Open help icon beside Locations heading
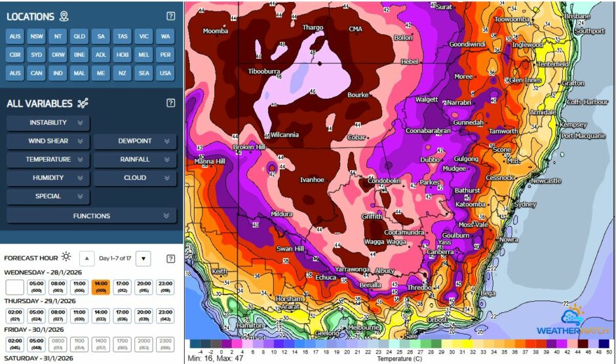 tap(170, 16)
